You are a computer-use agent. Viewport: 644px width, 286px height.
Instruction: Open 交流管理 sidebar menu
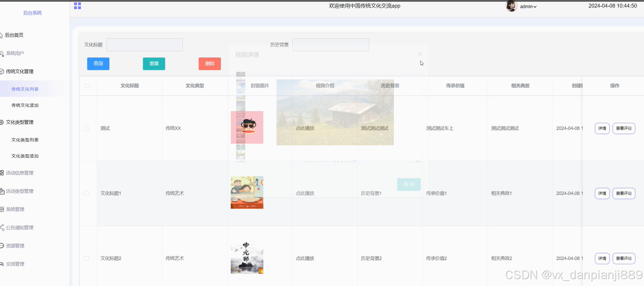point(15,264)
